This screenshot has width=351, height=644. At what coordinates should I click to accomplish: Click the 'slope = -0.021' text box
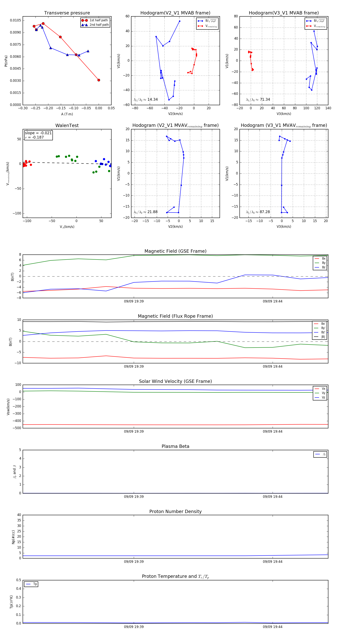click(x=38, y=133)
